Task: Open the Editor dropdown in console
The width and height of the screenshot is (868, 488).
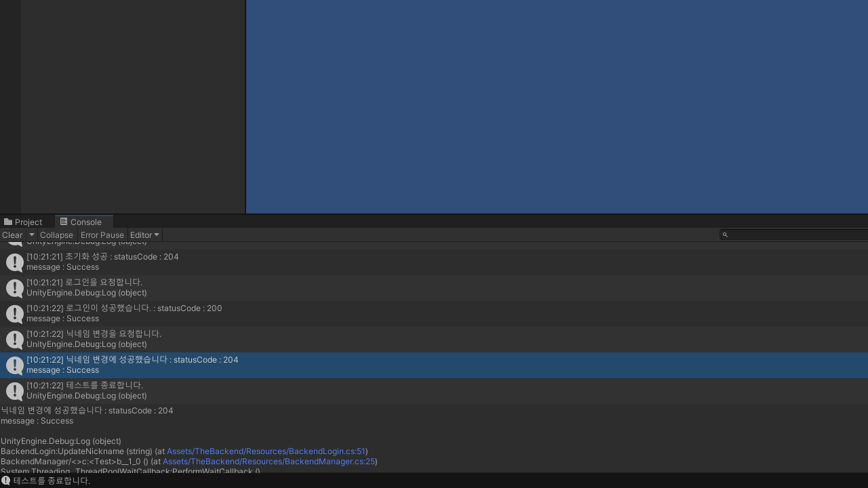Action: [144, 235]
